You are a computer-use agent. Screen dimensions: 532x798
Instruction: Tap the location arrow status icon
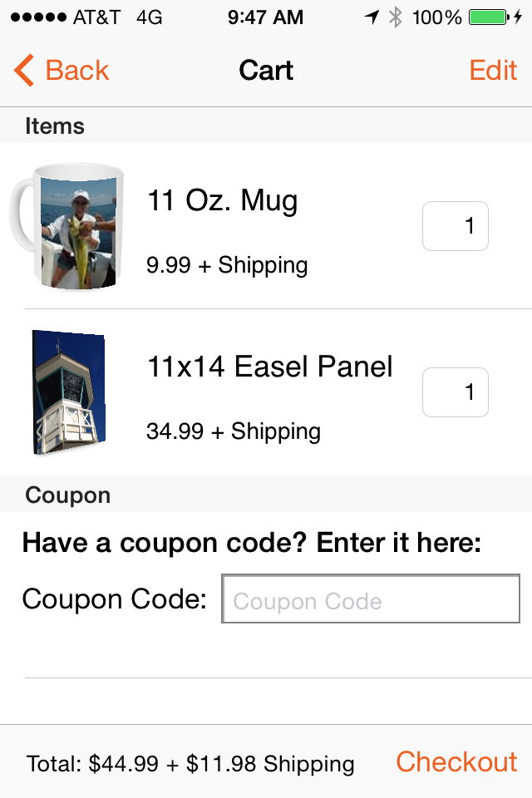[x=372, y=17]
